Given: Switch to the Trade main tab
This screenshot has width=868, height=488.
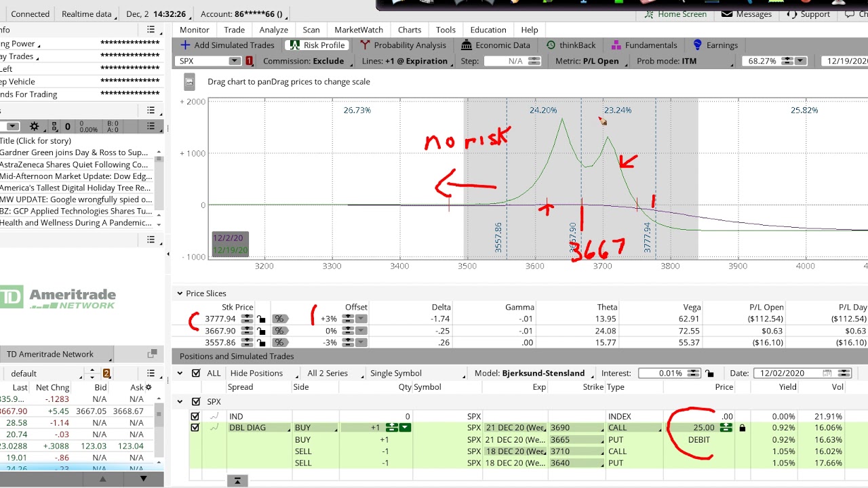Looking at the screenshot, I should pyautogui.click(x=235, y=30).
